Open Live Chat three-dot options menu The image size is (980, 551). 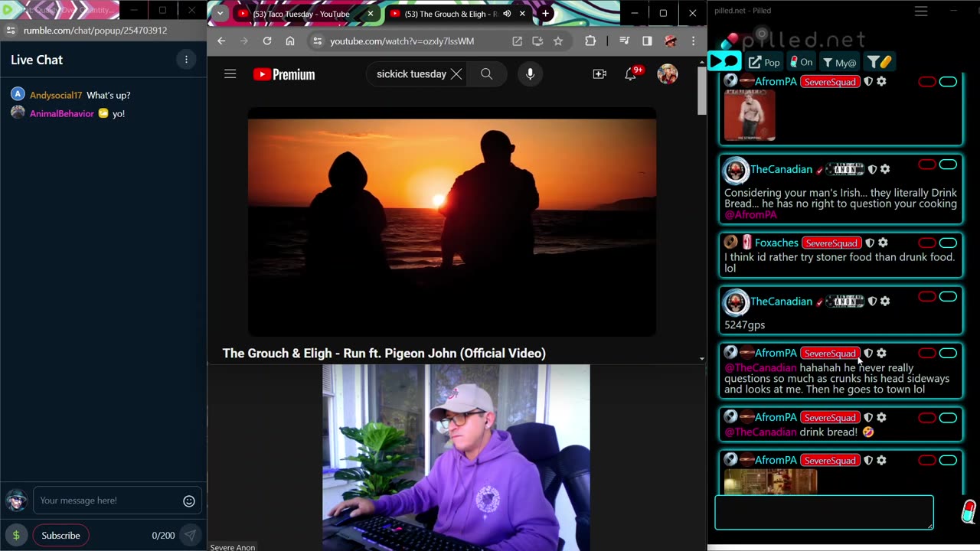click(x=186, y=60)
